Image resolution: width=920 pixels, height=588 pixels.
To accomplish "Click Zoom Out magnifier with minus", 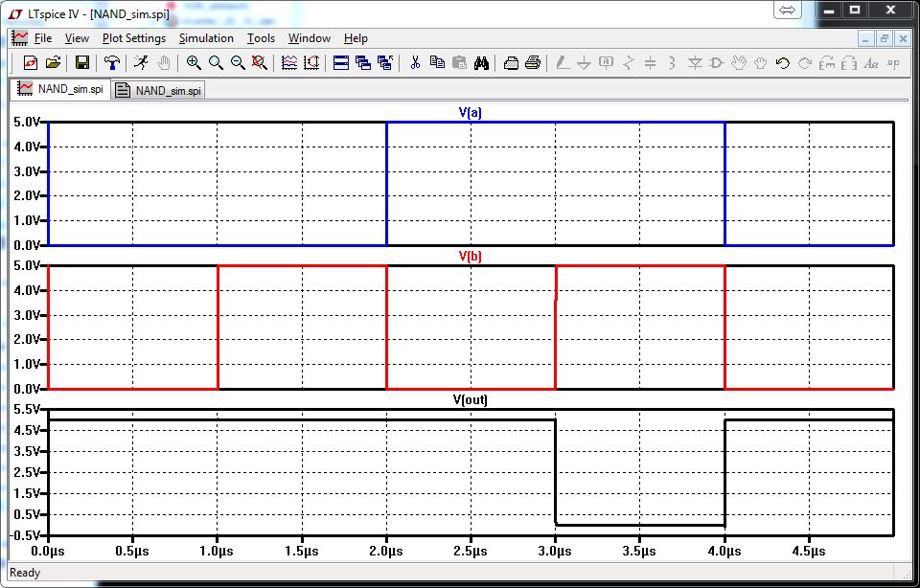I will (238, 63).
